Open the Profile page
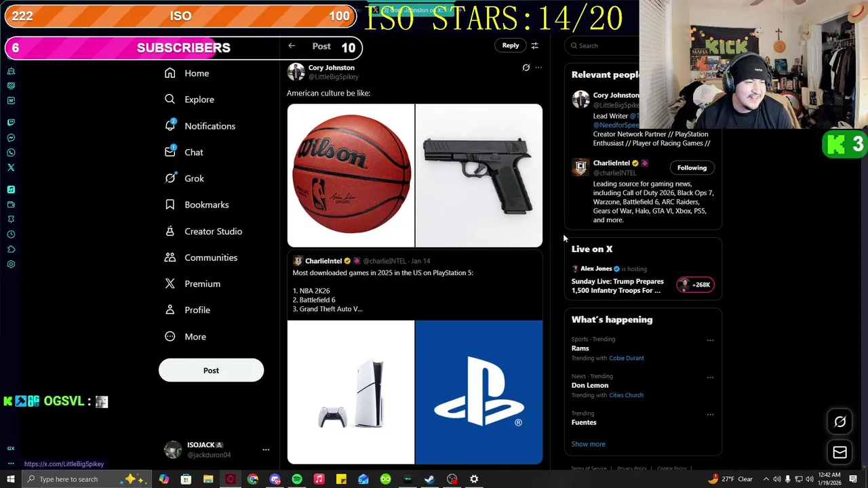The height and width of the screenshot is (488, 868). tap(188, 310)
